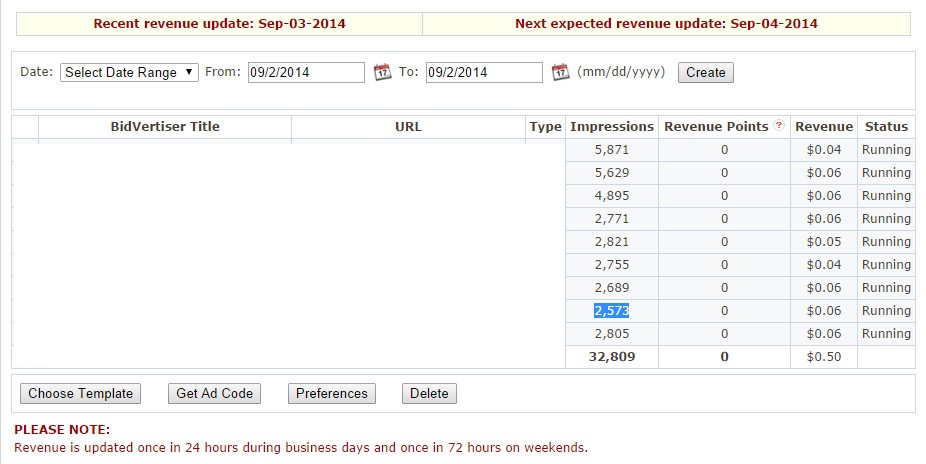Click the bold 0 total revenue points

[725, 357]
